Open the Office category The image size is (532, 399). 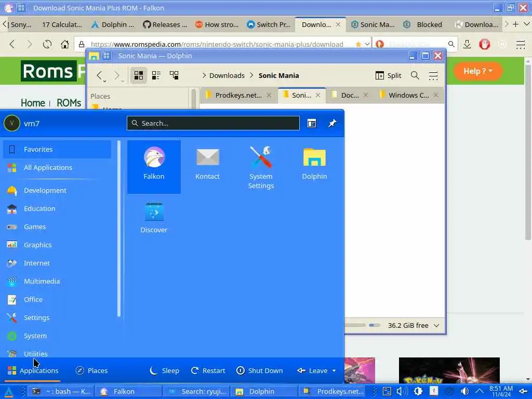point(57,300)
